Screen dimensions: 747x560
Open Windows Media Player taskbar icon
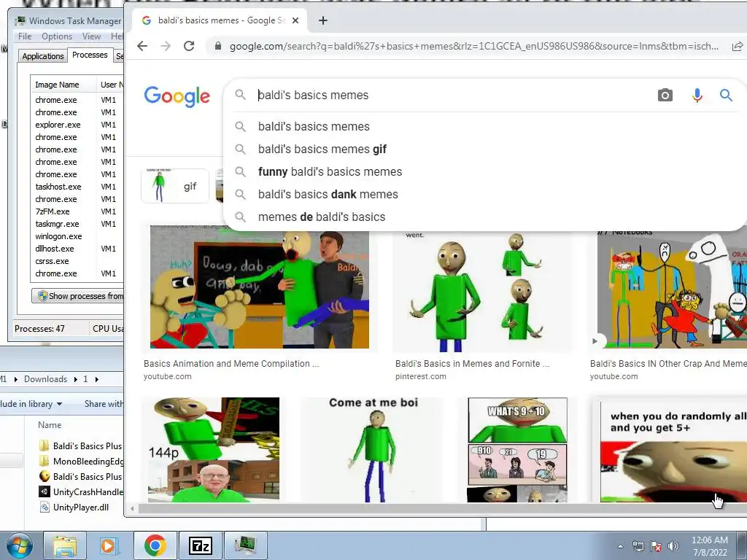pyautogui.click(x=108, y=545)
